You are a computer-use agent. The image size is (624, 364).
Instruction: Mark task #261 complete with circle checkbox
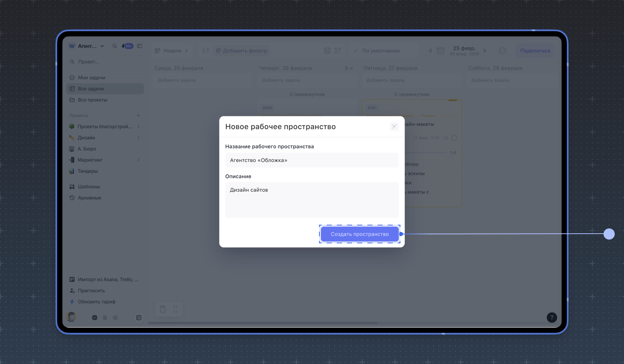454,138
